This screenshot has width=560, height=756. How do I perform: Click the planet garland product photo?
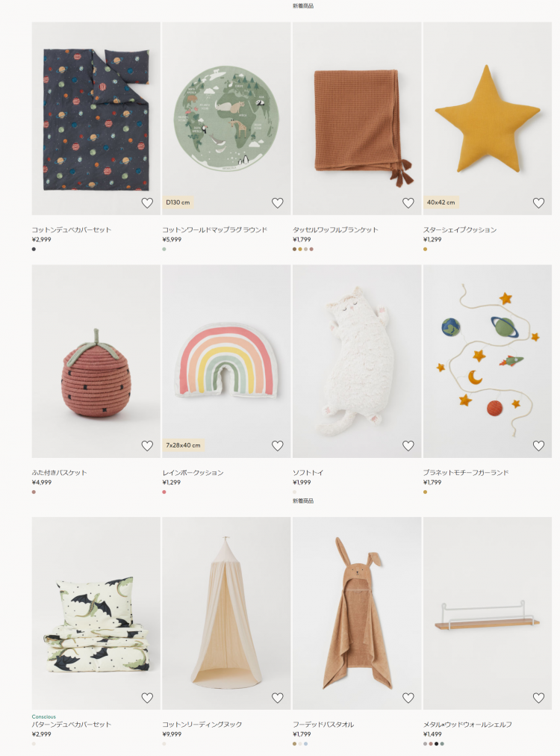488,361
